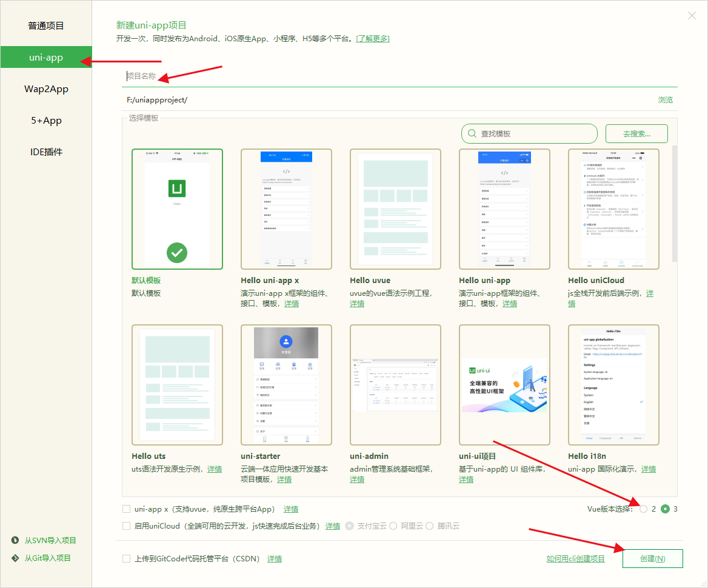Choose the 支付宝云 radio option

coord(350,526)
